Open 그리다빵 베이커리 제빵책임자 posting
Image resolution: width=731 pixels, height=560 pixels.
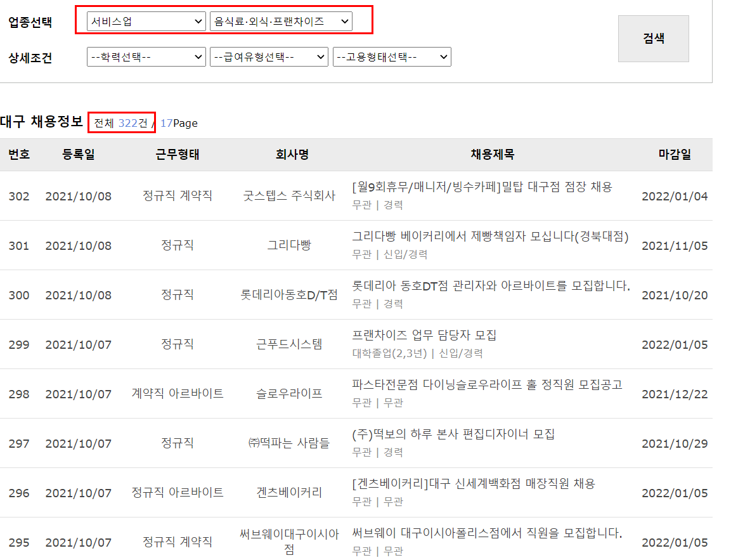click(x=490, y=237)
